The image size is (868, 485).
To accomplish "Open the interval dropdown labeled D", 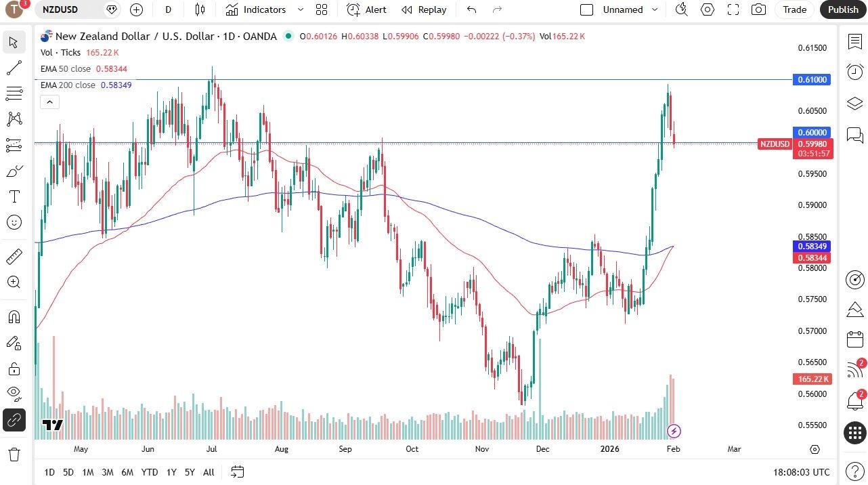I will pyautogui.click(x=168, y=9).
